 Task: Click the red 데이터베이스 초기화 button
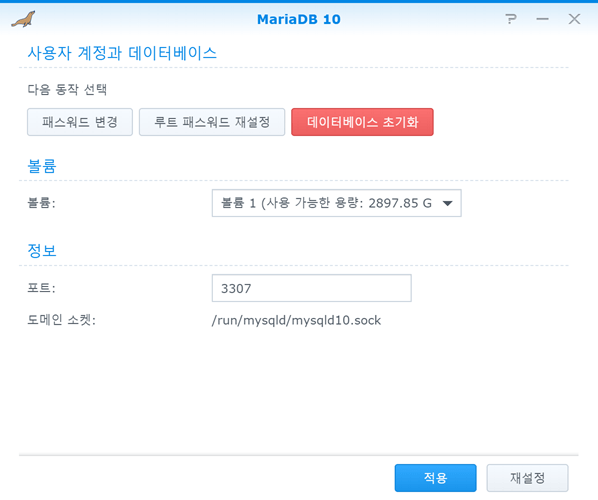click(x=362, y=122)
